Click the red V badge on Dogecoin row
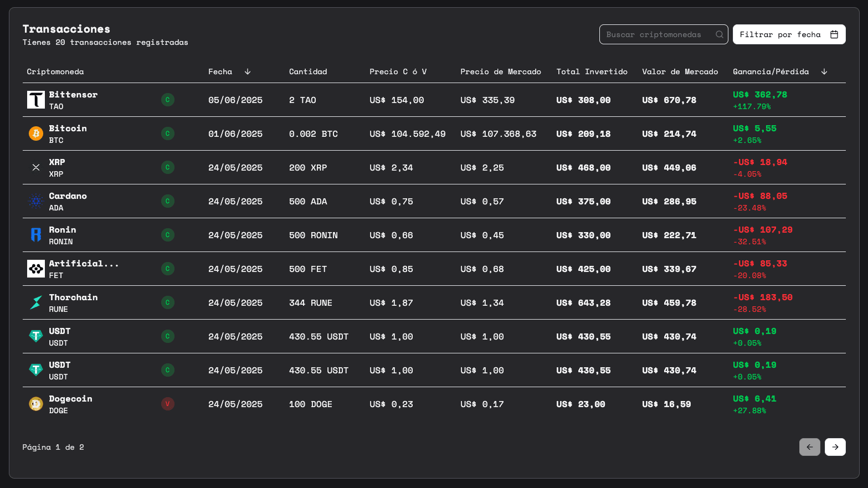 tap(168, 404)
